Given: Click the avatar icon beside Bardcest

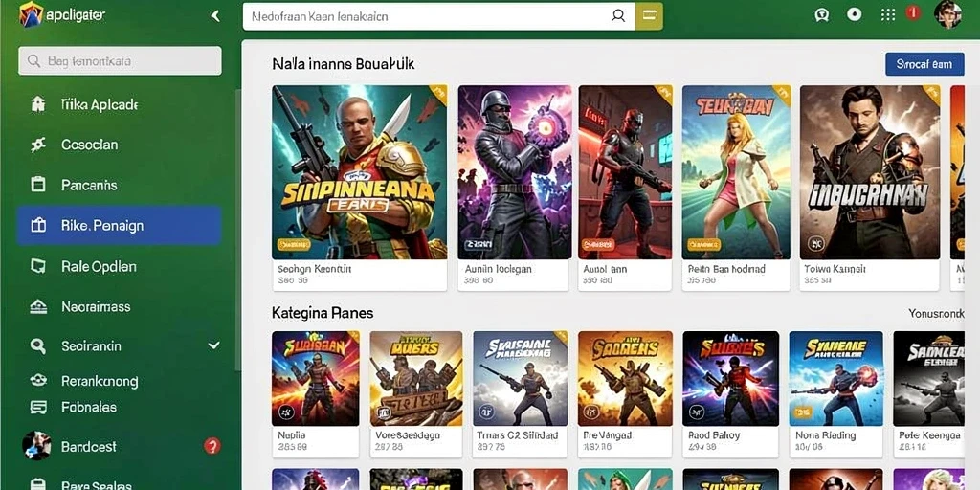Looking at the screenshot, I should click(x=36, y=446).
